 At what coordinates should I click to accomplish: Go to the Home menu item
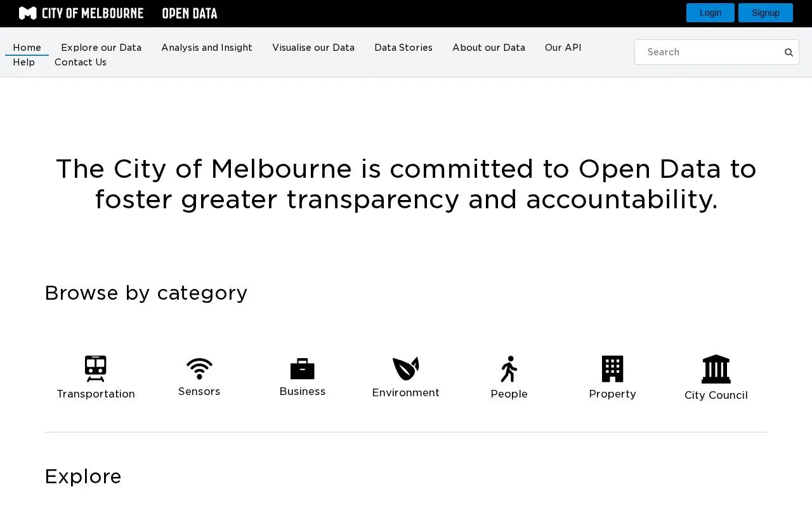(27, 48)
